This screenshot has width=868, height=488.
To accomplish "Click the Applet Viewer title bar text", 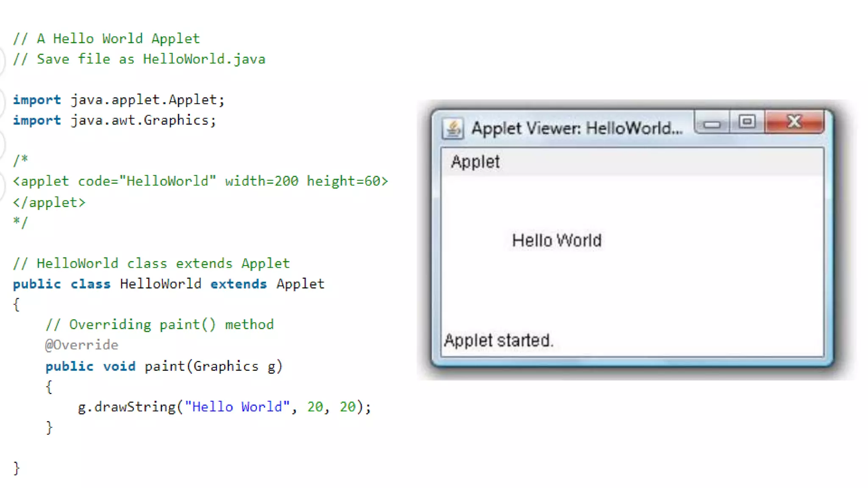I will (x=576, y=128).
